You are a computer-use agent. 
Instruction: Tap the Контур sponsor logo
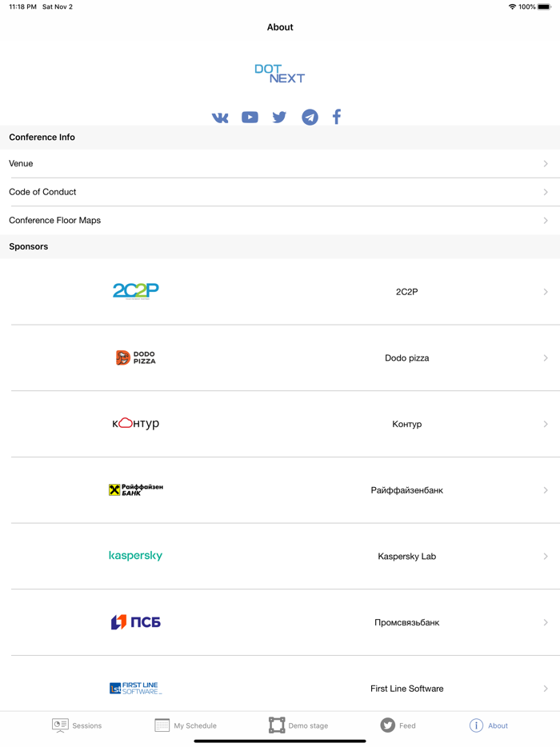(x=136, y=424)
